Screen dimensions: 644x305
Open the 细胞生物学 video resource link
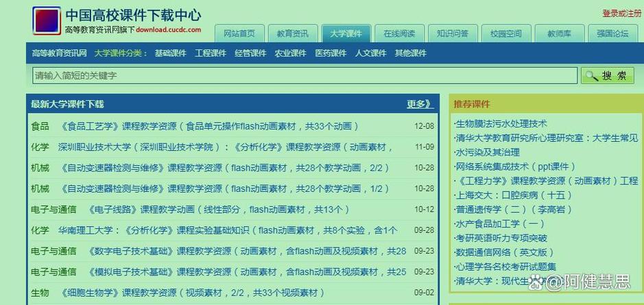pos(192,293)
